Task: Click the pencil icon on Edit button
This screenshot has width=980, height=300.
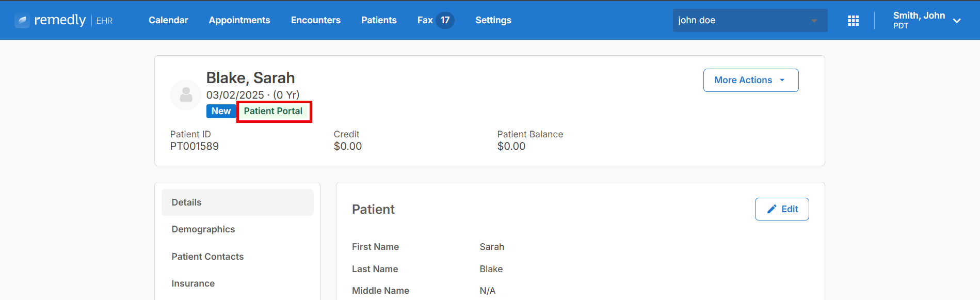Action: click(772, 209)
